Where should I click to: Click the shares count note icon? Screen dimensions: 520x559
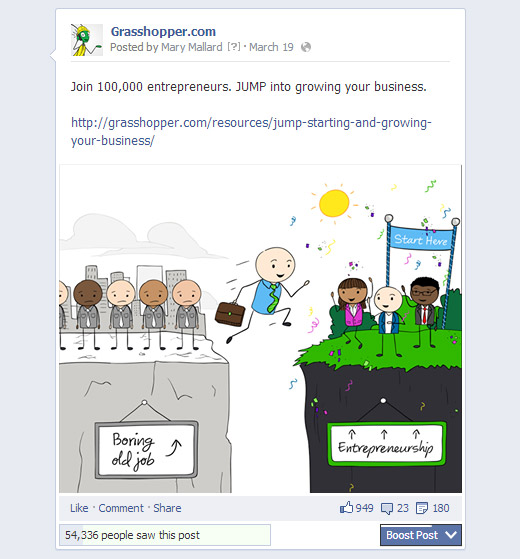(422, 508)
